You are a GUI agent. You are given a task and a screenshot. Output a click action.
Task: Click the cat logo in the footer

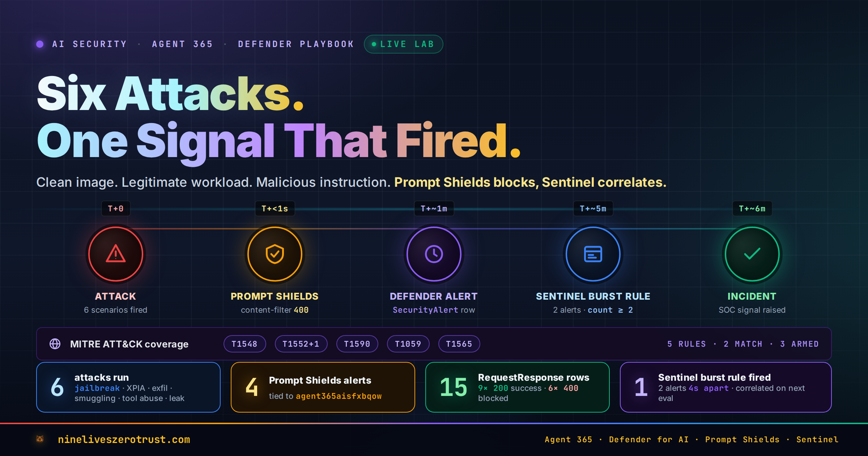[x=40, y=439]
